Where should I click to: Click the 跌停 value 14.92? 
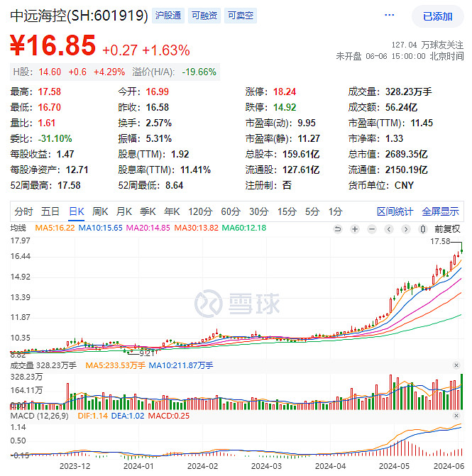pos(285,107)
